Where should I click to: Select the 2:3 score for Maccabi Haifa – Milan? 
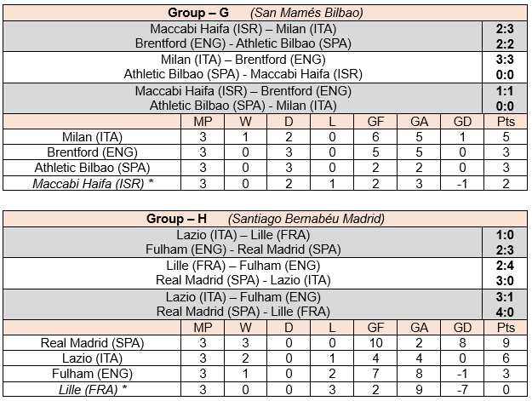(x=505, y=29)
